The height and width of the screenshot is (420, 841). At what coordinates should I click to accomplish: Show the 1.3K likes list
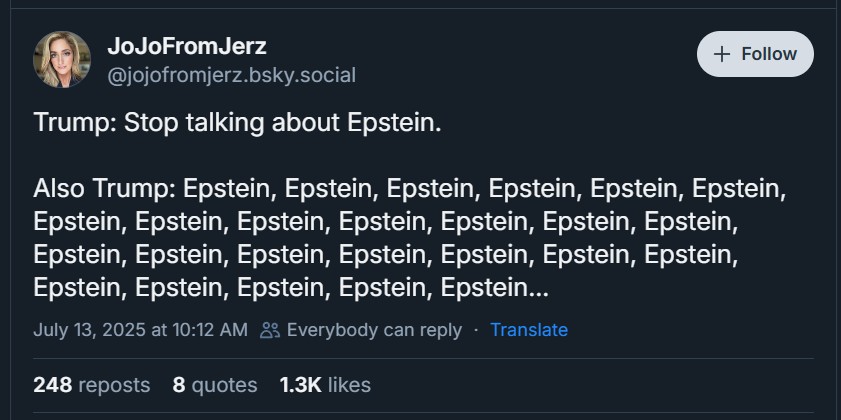pyautogui.click(x=325, y=384)
